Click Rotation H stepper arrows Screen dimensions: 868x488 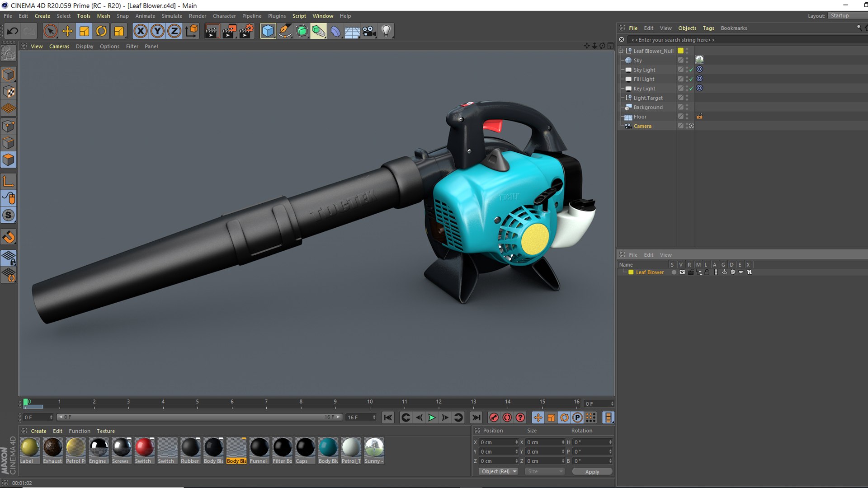point(610,442)
